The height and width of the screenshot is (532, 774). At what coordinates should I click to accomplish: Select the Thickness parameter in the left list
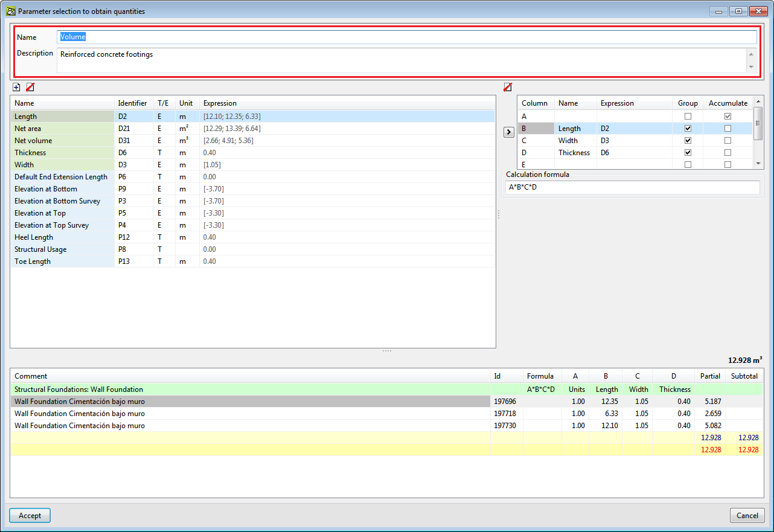click(252, 153)
